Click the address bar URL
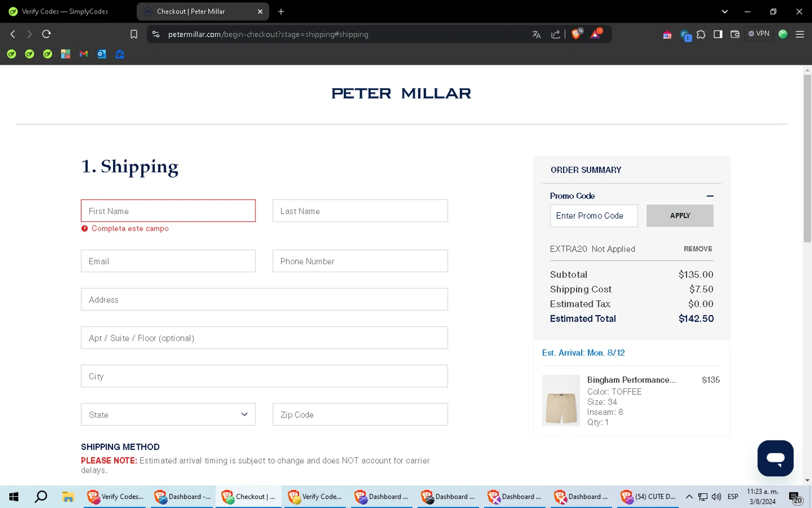This screenshot has width=812, height=508. 268,34
